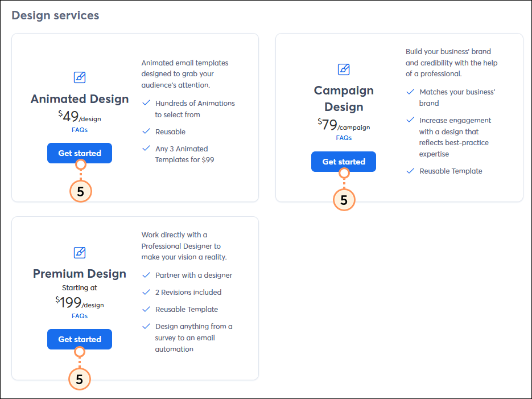The image size is (532, 399).
Task: Click the checkmark beside 2 Revisions included
Action: coord(146,292)
